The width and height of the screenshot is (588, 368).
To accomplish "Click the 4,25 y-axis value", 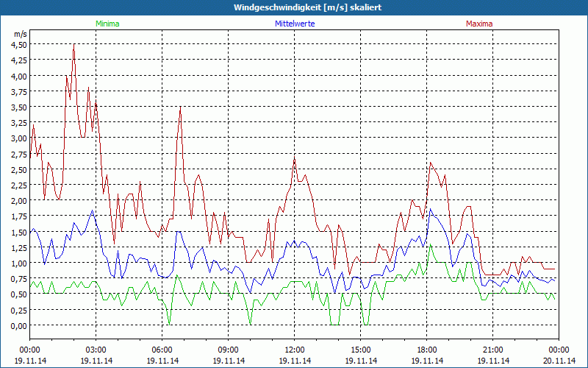I will click(x=19, y=60).
